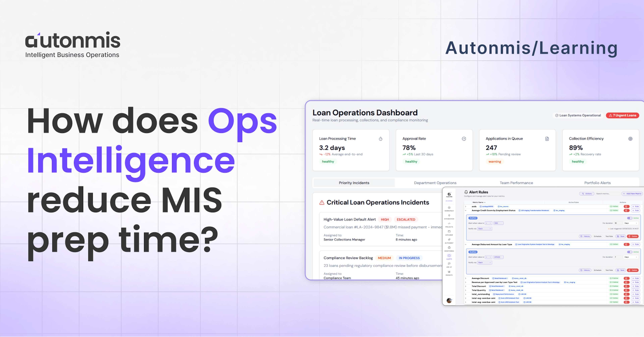Open the Monitoring sidebar icon

tap(449, 248)
